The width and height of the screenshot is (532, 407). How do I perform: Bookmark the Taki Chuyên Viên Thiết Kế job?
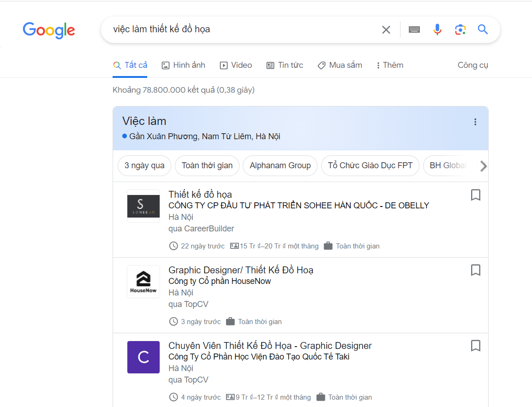(476, 346)
